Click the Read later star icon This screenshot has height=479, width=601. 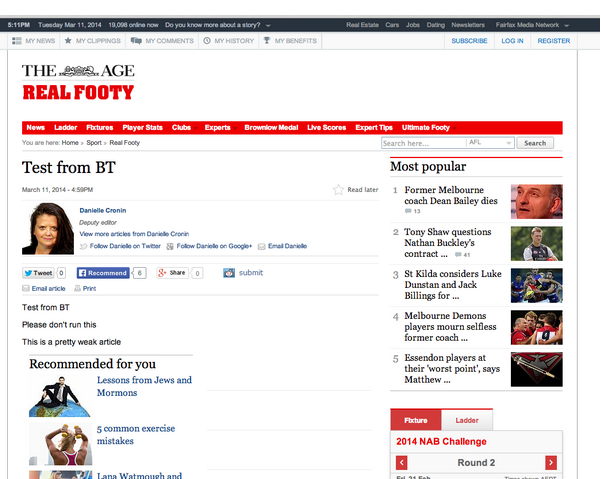tap(338, 189)
